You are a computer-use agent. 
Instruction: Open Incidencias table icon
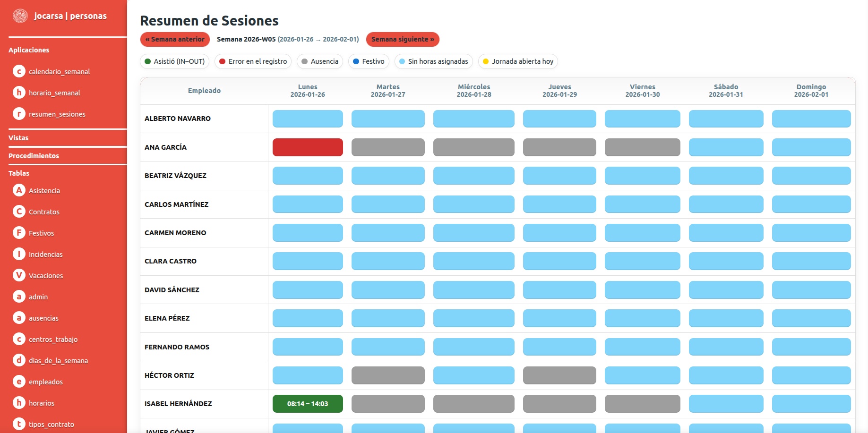(x=19, y=254)
